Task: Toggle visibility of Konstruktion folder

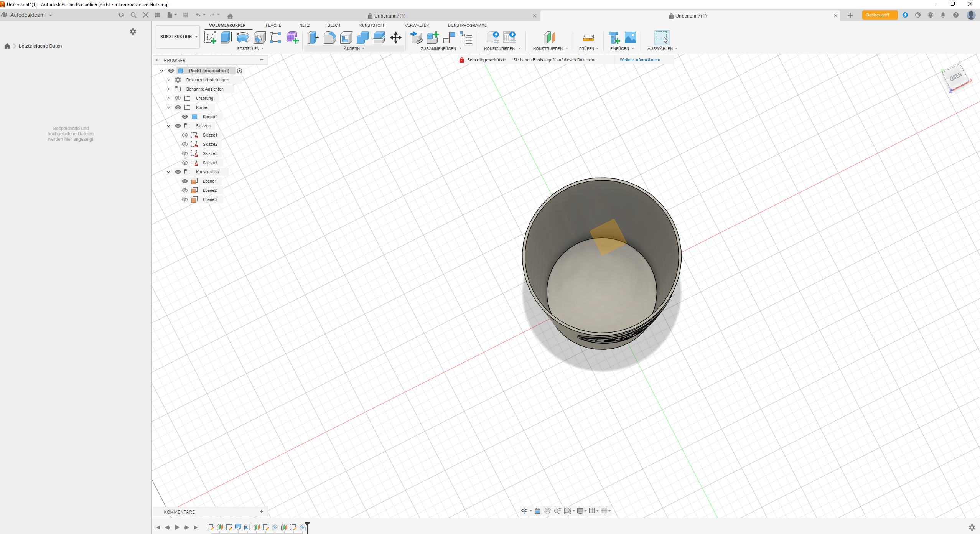Action: click(x=178, y=172)
